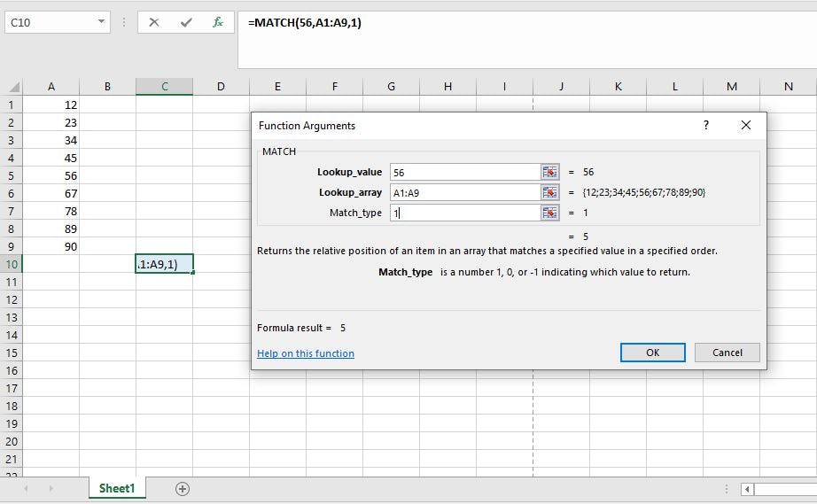This screenshot has width=817, height=504.
Task: Click the three-dot sheet tab options handle
Action: coord(727,489)
